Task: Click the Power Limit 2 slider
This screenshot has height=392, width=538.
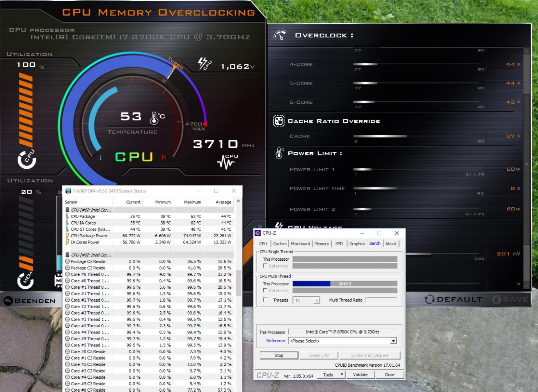Action: [415, 209]
